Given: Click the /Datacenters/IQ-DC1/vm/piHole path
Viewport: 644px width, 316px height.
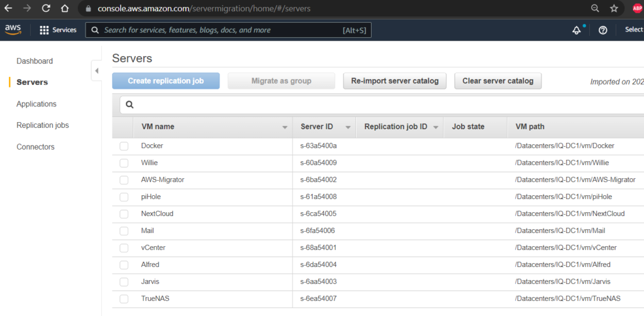Looking at the screenshot, I should [x=563, y=197].
